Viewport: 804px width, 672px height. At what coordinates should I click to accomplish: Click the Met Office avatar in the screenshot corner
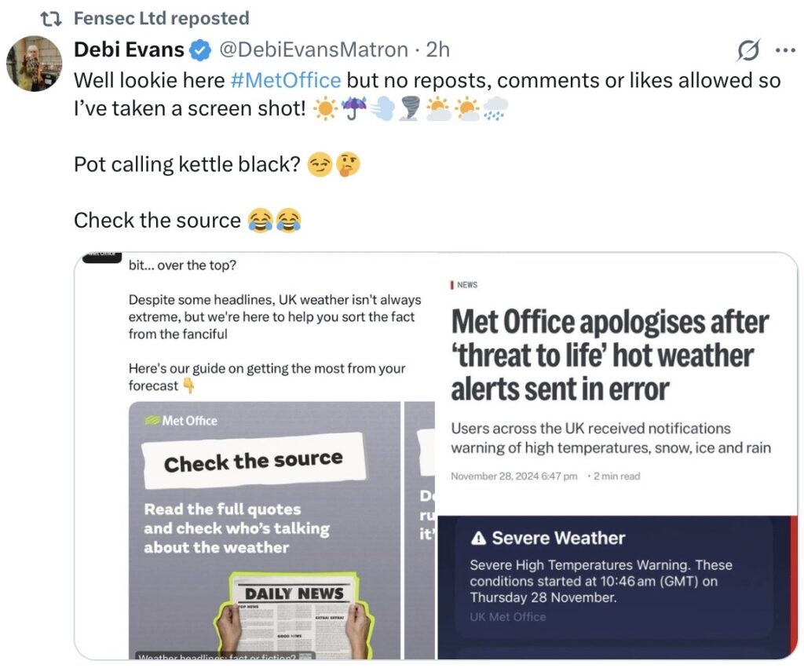[100, 257]
